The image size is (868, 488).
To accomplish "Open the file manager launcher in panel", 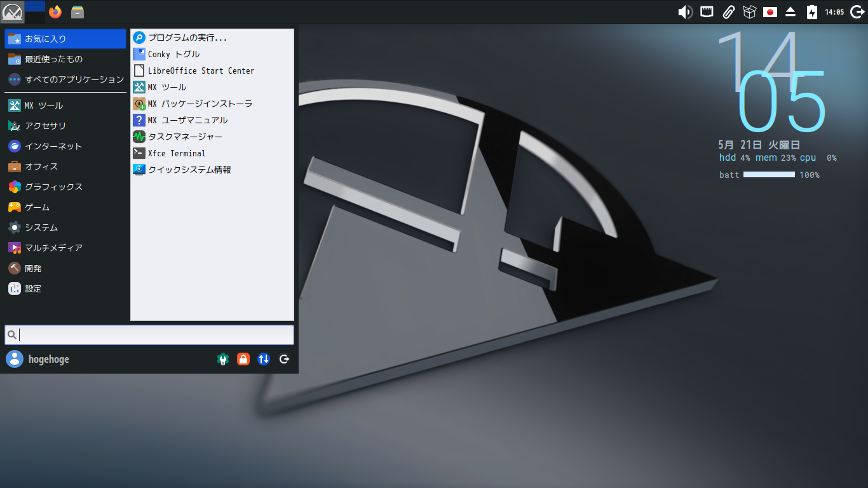I will coord(78,11).
